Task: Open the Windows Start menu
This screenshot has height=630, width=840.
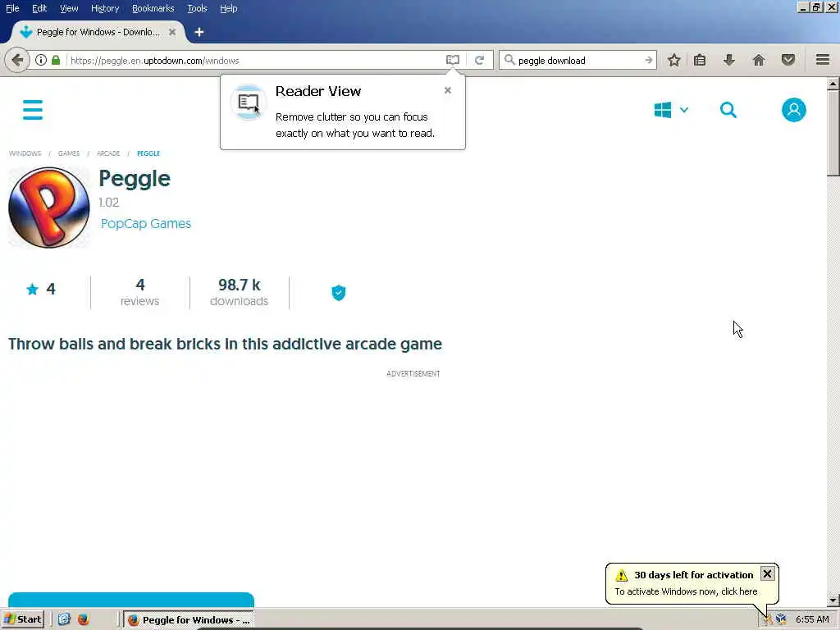Action: coord(22,619)
